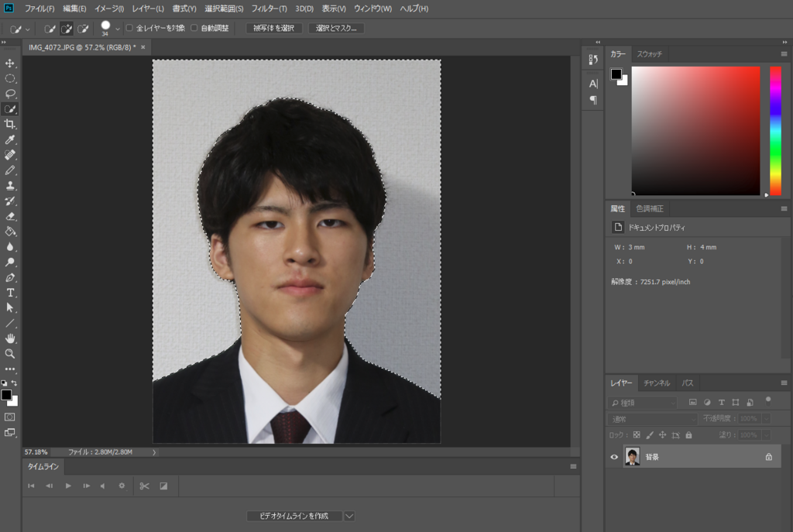793x532 pixels.
Task: Select the Quick Selection tool in toolbox
Action: (x=9, y=108)
